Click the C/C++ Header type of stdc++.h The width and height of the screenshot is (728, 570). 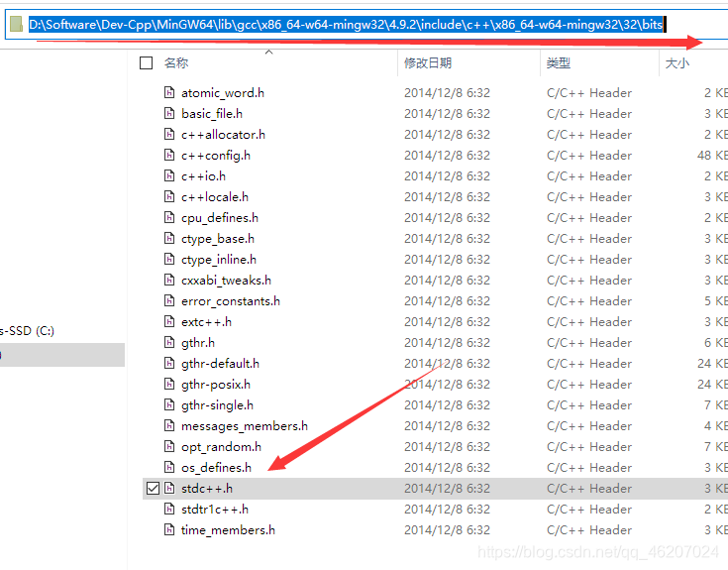click(x=589, y=489)
